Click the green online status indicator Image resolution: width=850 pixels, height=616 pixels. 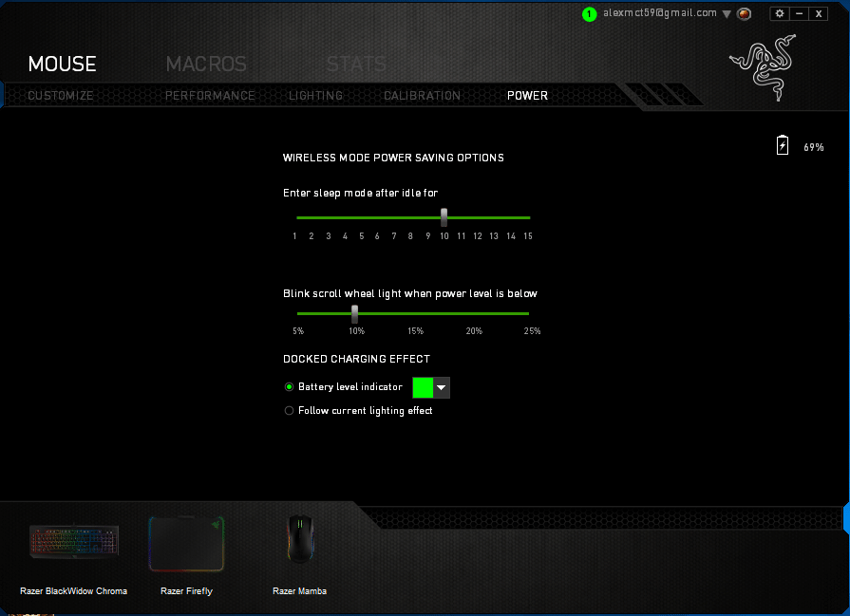pyautogui.click(x=589, y=14)
